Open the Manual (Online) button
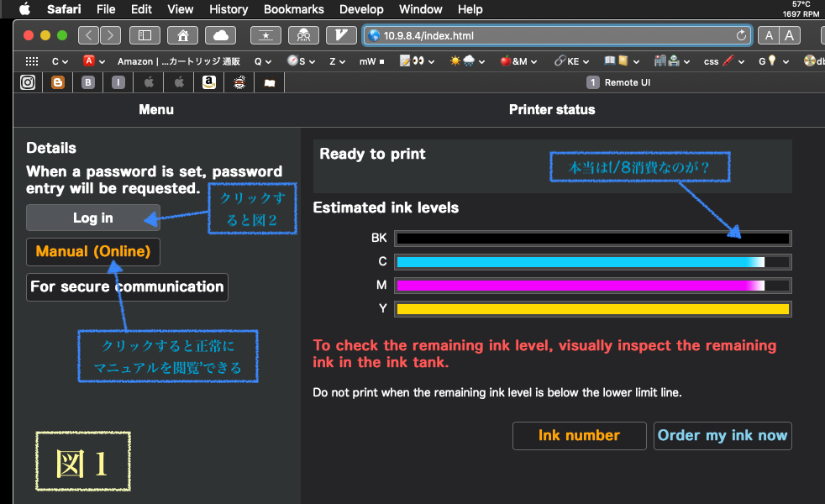825x504 pixels. pyautogui.click(x=92, y=251)
